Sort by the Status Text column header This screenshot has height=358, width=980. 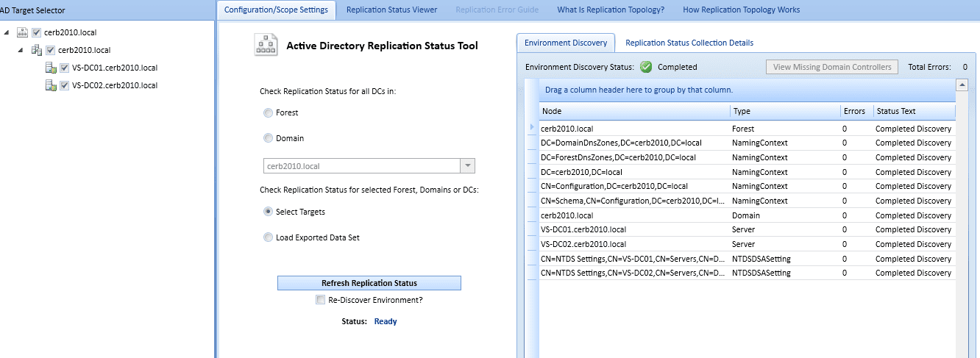[x=914, y=111]
